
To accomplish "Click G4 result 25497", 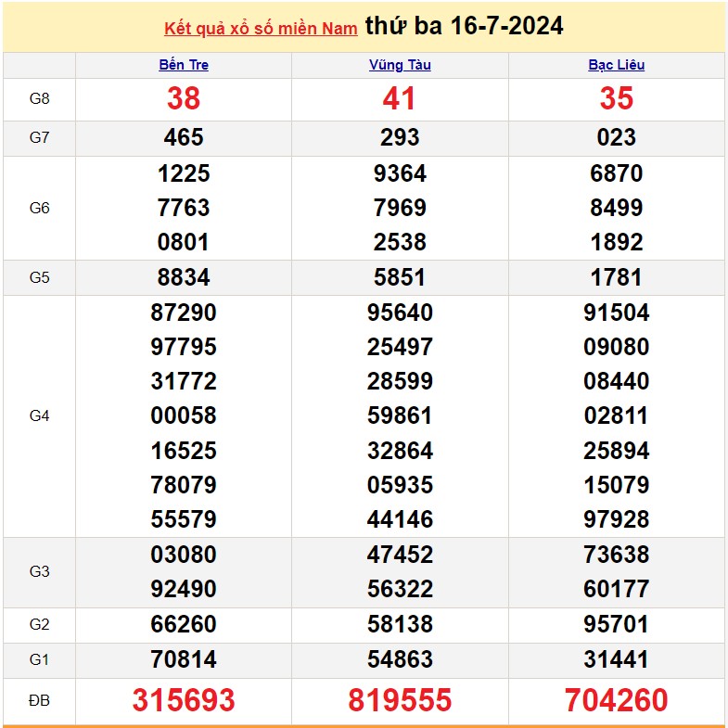I will point(400,347).
